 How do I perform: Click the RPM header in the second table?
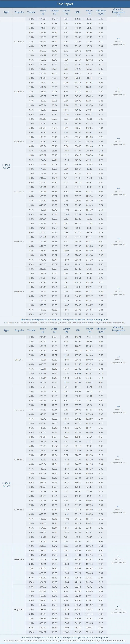coord(78,330)
